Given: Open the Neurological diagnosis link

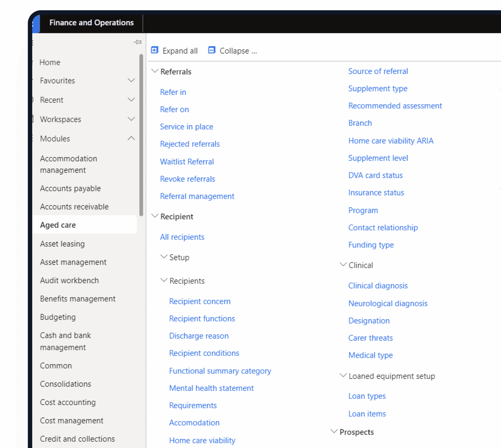Looking at the screenshot, I should coord(388,303).
